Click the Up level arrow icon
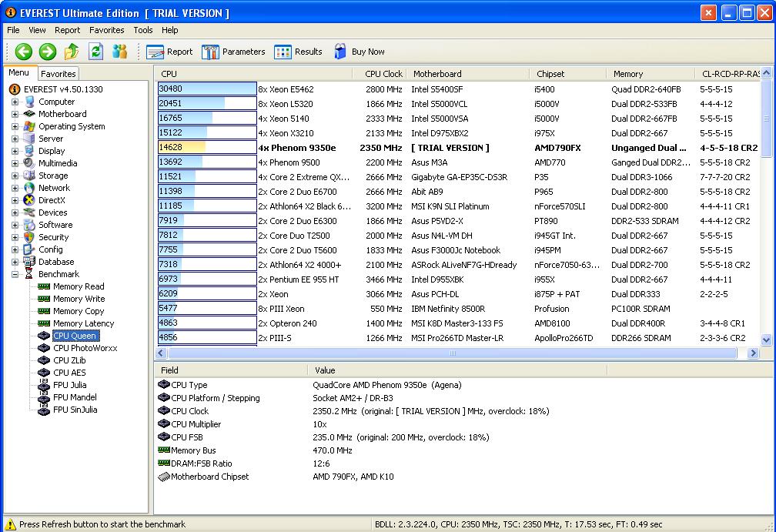 pyautogui.click(x=72, y=52)
